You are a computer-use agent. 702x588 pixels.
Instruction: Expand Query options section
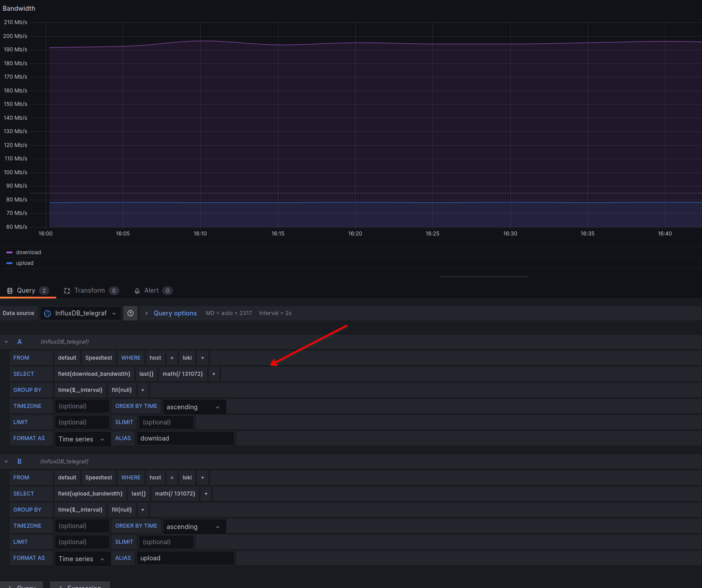(146, 313)
